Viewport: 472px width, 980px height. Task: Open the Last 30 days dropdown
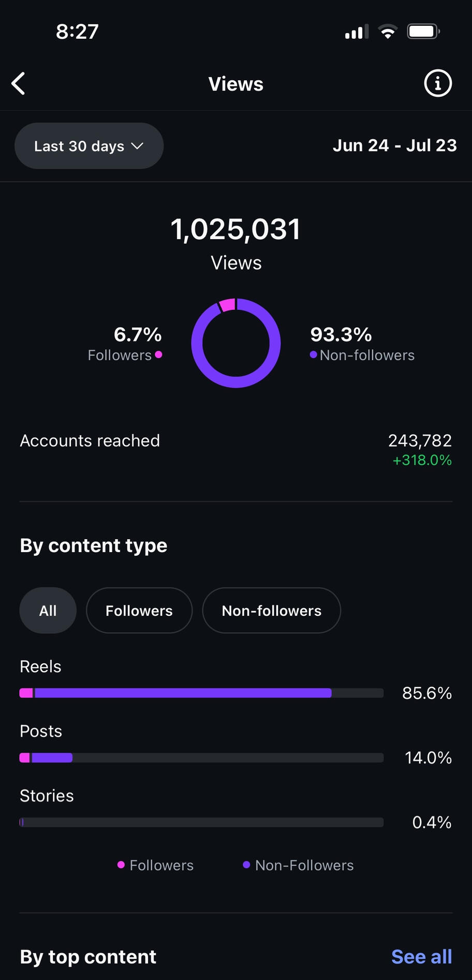point(89,146)
